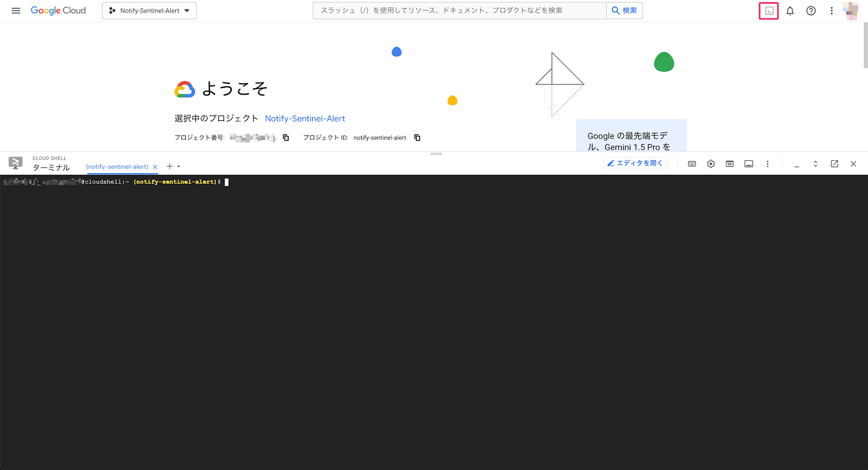868x470 pixels.
Task: Open the web preview icon
Action: [730, 164]
